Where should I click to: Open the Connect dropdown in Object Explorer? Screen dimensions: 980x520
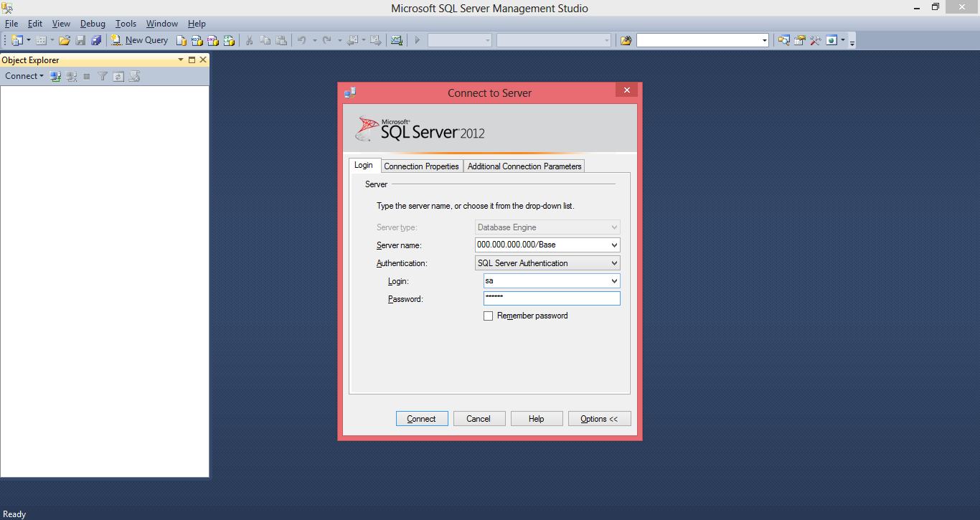click(x=24, y=76)
